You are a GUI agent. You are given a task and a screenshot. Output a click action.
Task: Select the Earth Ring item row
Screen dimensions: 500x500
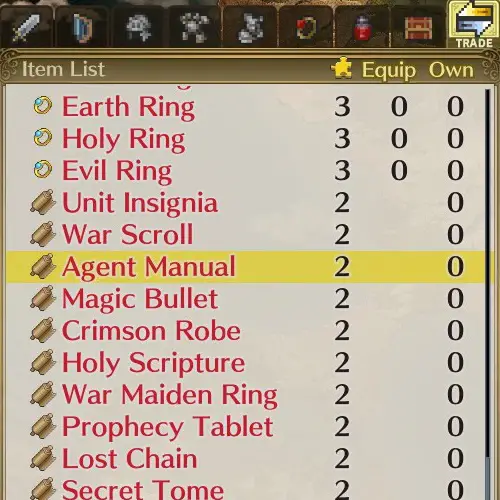(245, 107)
